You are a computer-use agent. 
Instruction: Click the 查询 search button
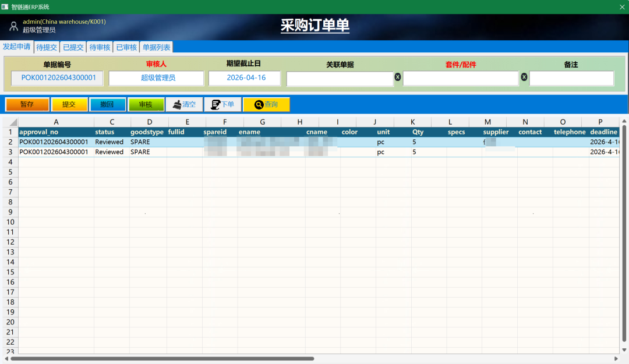tap(266, 104)
